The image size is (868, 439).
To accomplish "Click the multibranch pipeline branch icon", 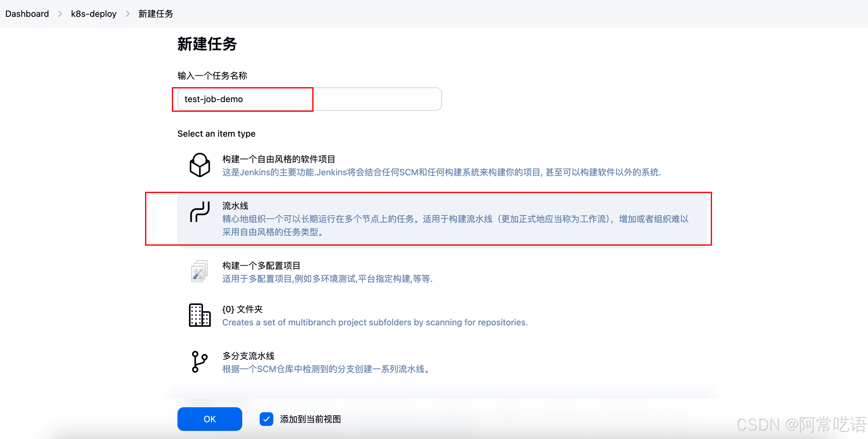I will [x=200, y=362].
